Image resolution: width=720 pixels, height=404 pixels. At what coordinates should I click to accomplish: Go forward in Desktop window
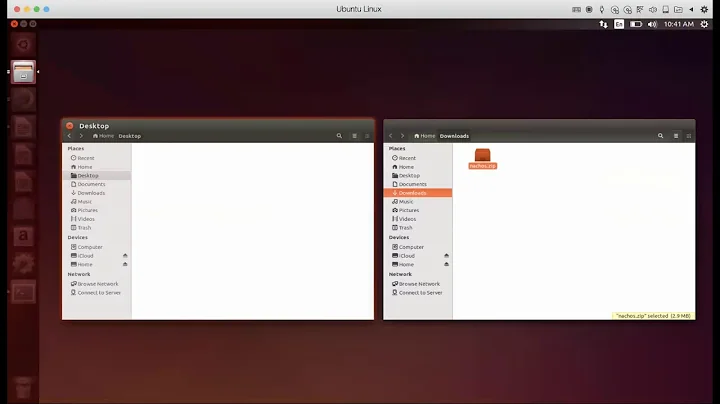coord(81,136)
